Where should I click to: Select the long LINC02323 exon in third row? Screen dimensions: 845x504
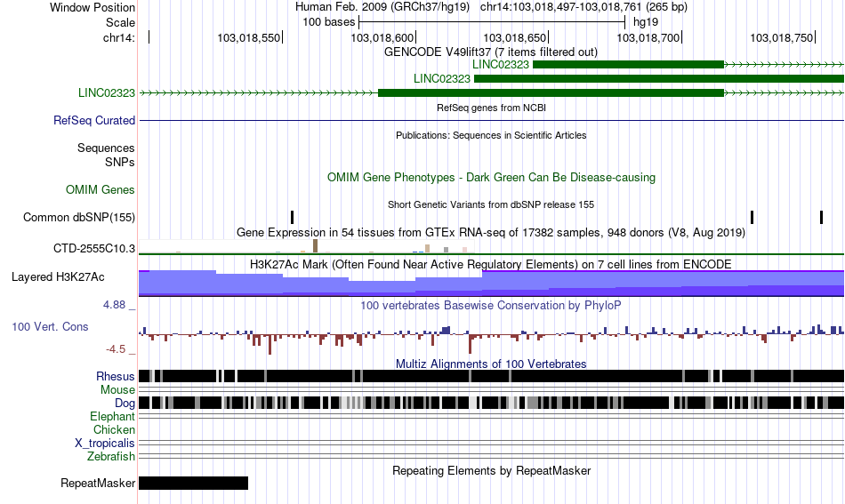(551, 92)
